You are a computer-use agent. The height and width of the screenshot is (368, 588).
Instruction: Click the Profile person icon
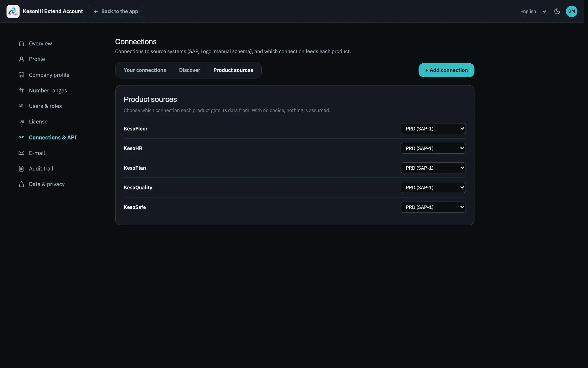point(21,59)
